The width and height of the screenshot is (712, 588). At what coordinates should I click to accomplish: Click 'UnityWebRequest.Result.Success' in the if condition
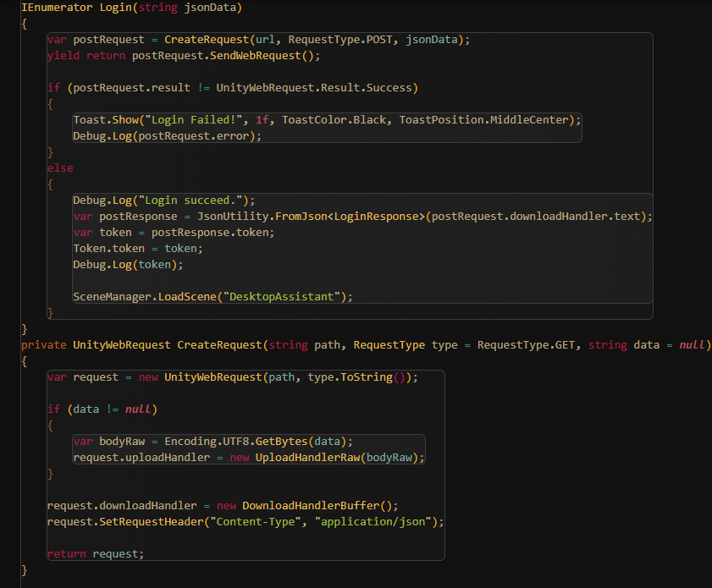pyautogui.click(x=314, y=88)
